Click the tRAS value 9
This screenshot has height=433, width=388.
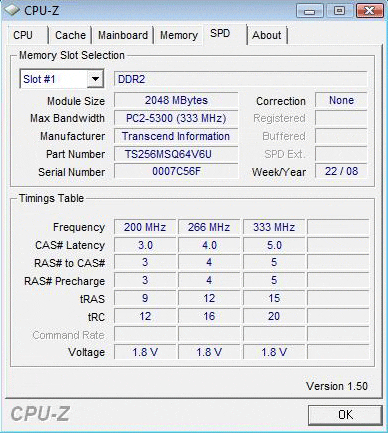pyautogui.click(x=145, y=298)
